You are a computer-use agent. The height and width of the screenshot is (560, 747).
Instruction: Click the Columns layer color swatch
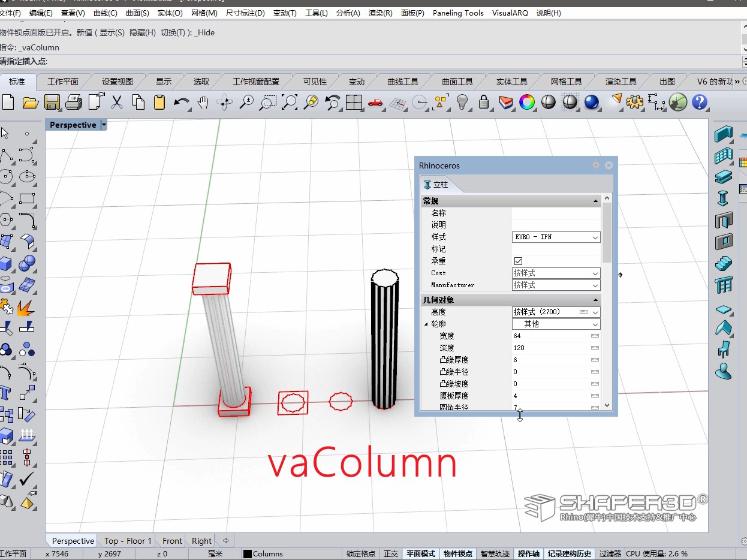pos(247,554)
